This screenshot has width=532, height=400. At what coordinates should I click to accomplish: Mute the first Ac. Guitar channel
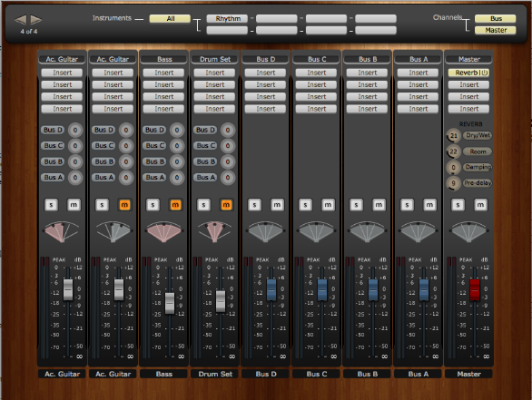(74, 205)
